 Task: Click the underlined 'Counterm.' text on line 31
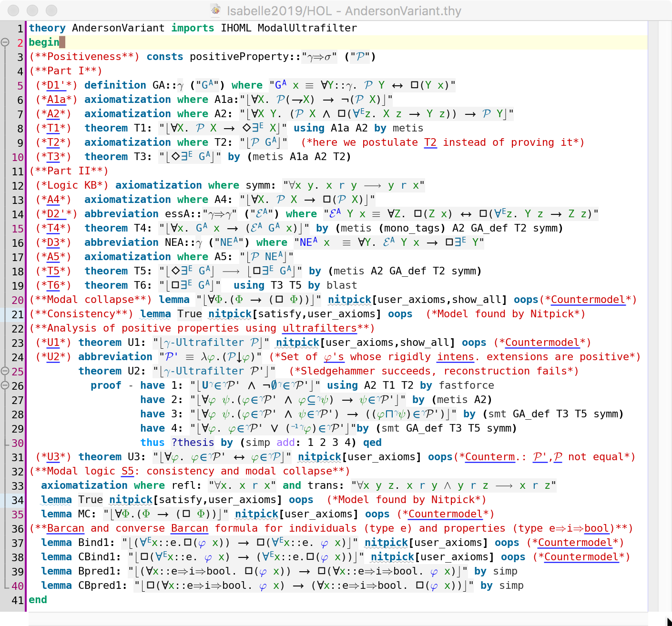[493, 457]
